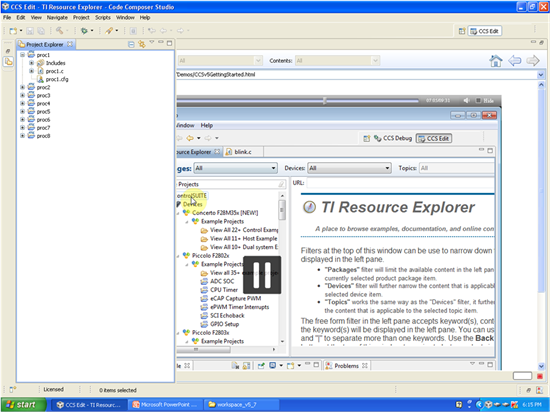Click the scrollbar up arrow of Resource Explorer

click(541, 85)
